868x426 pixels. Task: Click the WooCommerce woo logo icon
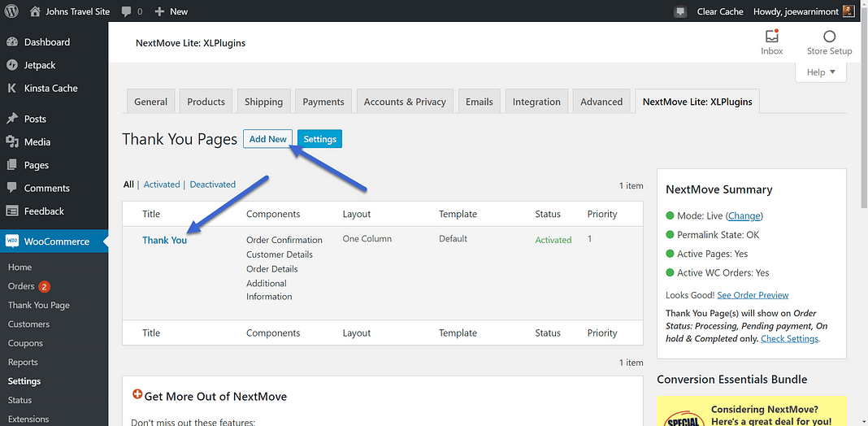(x=12, y=241)
